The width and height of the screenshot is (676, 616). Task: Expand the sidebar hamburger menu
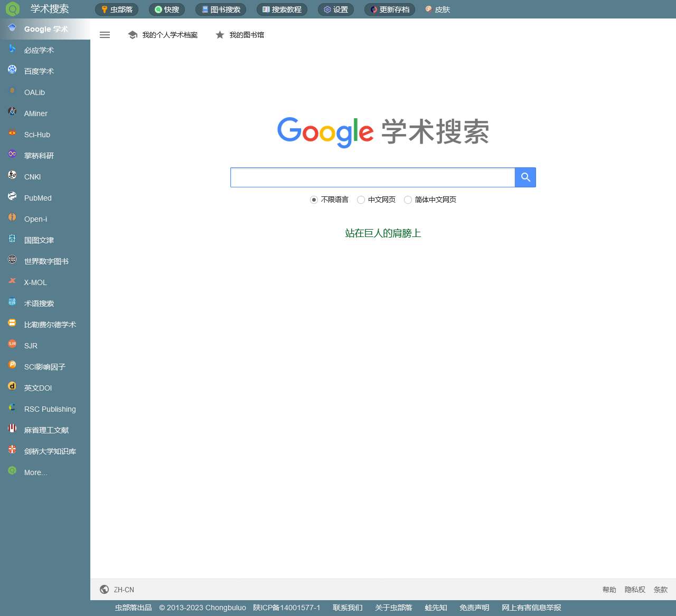click(105, 35)
